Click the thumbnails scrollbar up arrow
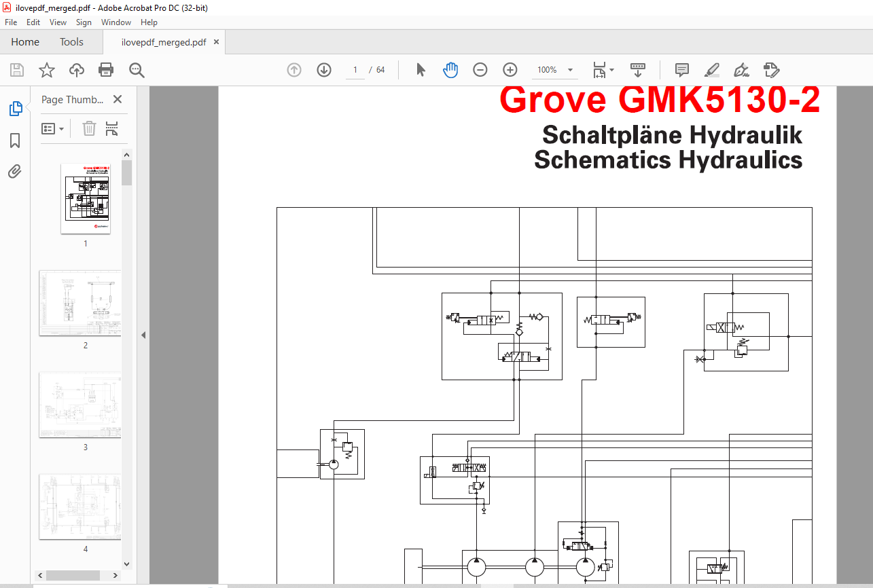The height and width of the screenshot is (588, 873). (127, 155)
